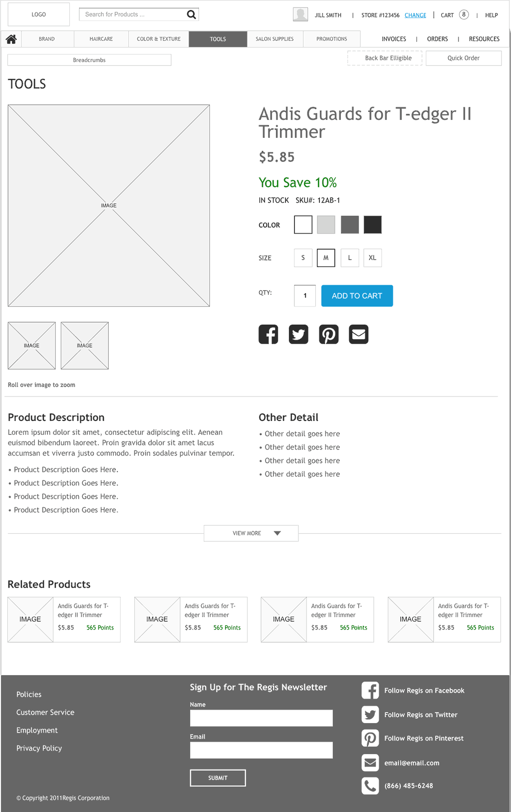Click the home icon in navigation bar
Viewport: 511px width, 812px height.
[11, 39]
